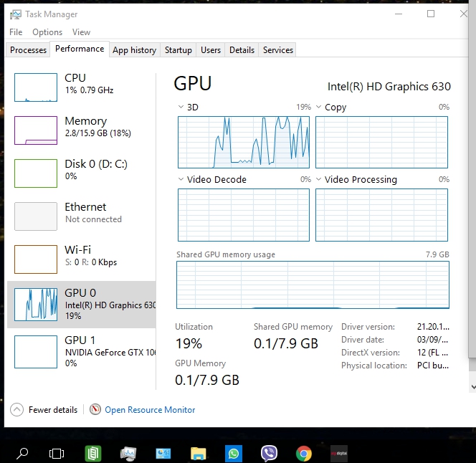Image resolution: width=476 pixels, height=463 pixels.
Task: Click the Task Manager title bar icon
Action: click(x=16, y=14)
